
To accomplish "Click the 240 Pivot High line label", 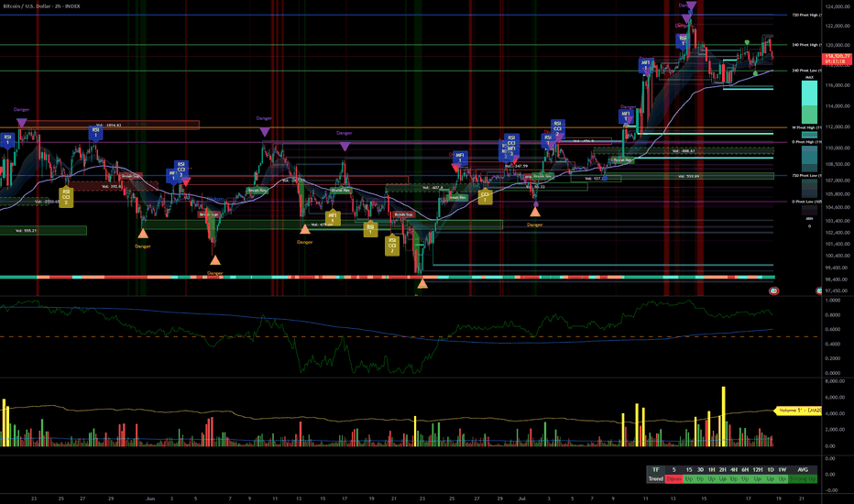I will click(x=806, y=45).
